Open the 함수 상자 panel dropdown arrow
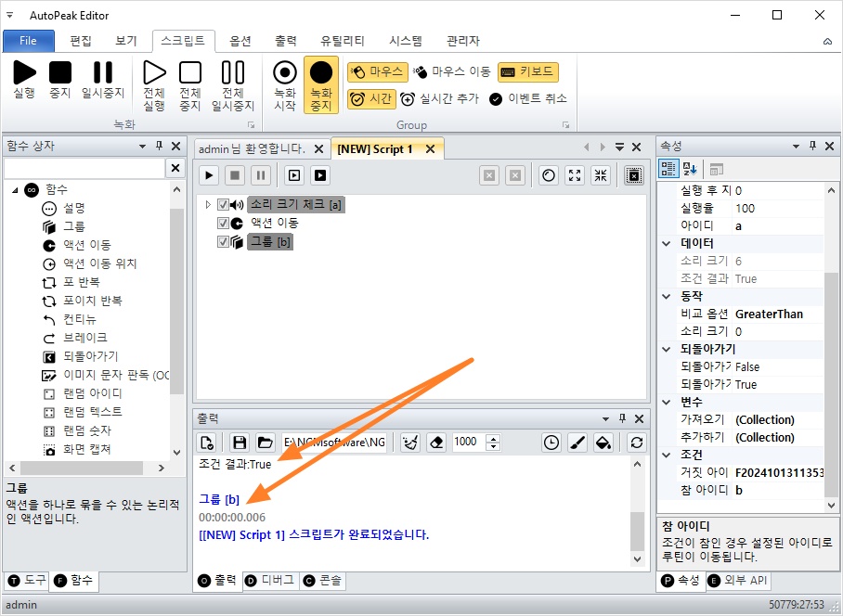 click(142, 146)
